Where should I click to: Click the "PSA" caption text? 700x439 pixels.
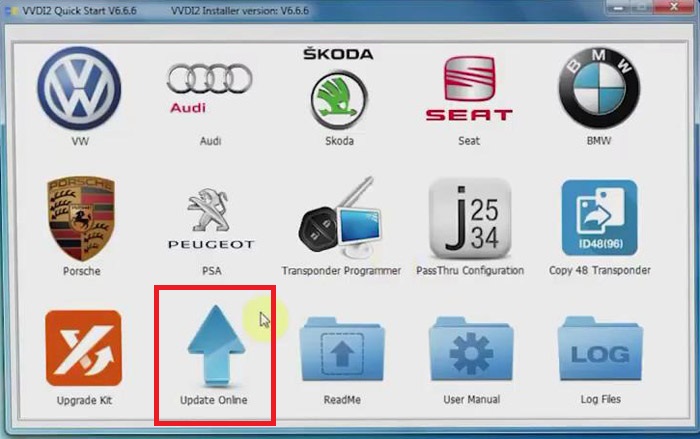212,271
